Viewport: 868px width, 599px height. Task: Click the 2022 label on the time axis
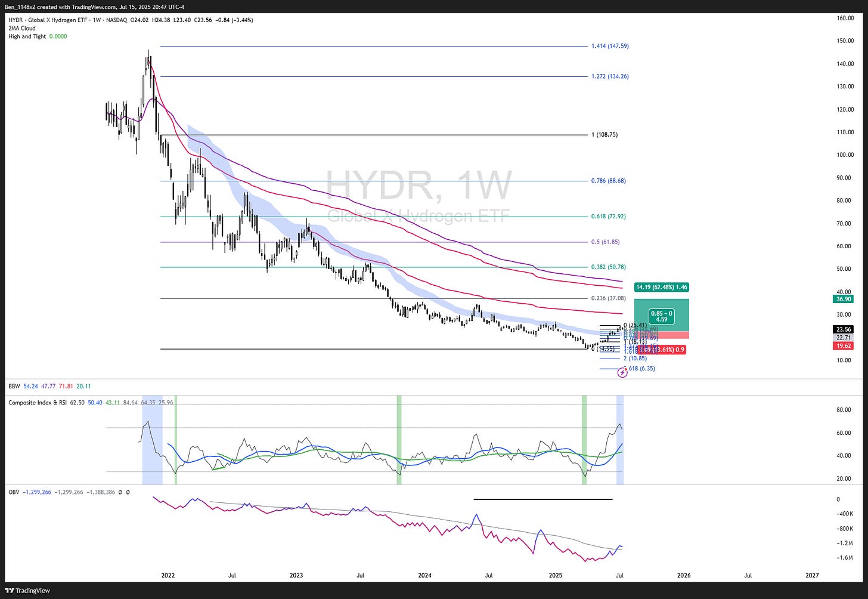[168, 576]
